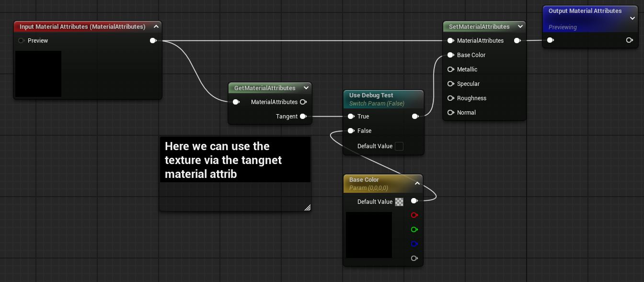Click the alpha channel output pin
Screen dimensions: 644x282
pos(414,258)
